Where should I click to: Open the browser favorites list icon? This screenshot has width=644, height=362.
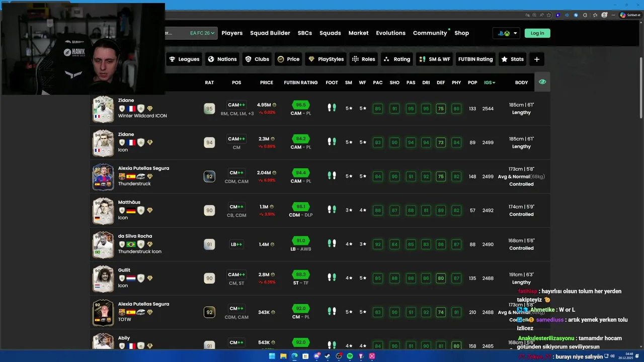point(595,15)
